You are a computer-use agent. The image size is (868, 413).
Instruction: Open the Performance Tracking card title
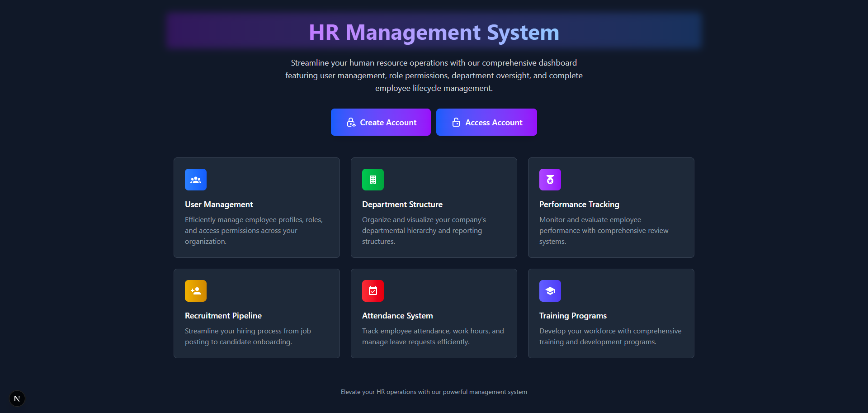(579, 204)
